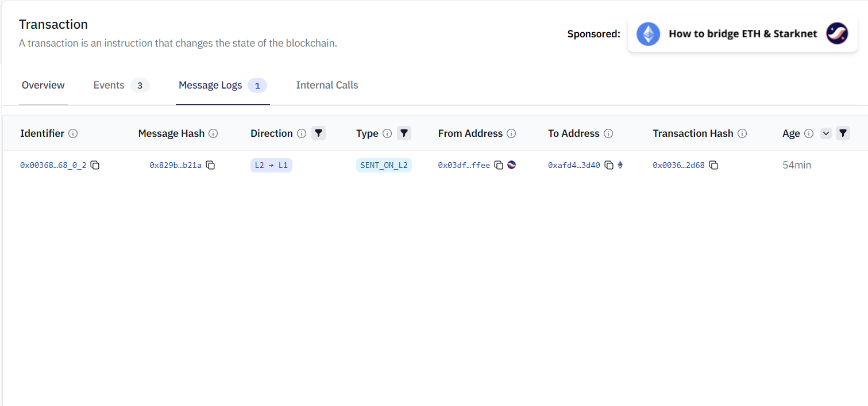Open the sponsored Starknet bridge banner
This screenshot has width=868, height=406.
pyautogui.click(x=742, y=34)
